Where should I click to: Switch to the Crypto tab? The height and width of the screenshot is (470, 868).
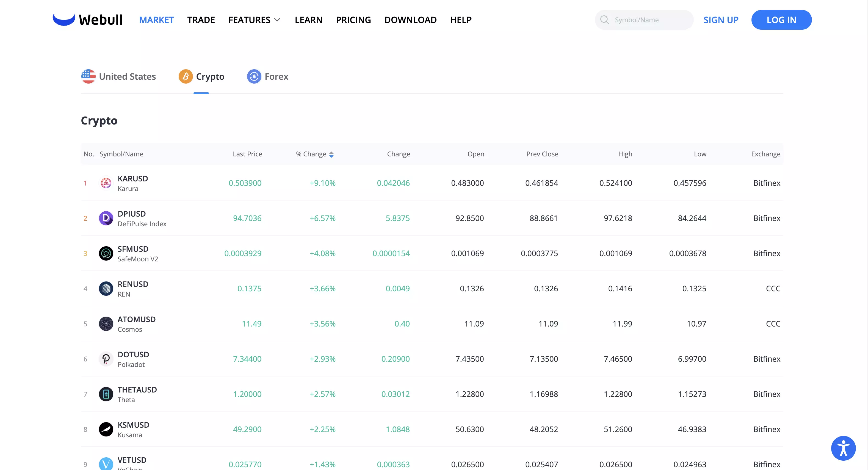pos(201,76)
